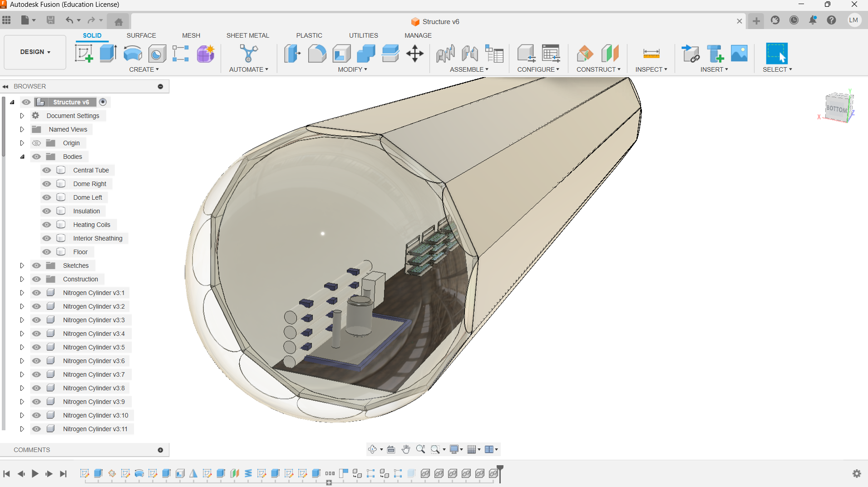
Task: Open timeline settings gear
Action: tap(857, 474)
